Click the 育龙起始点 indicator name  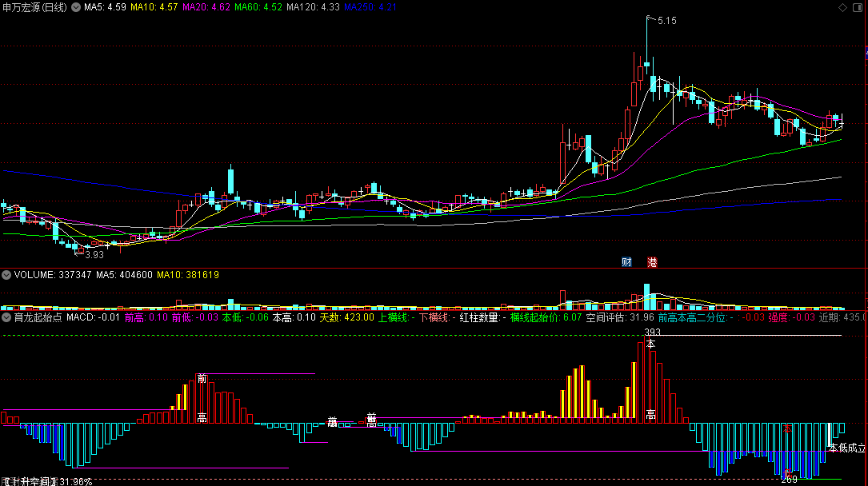click(38, 317)
